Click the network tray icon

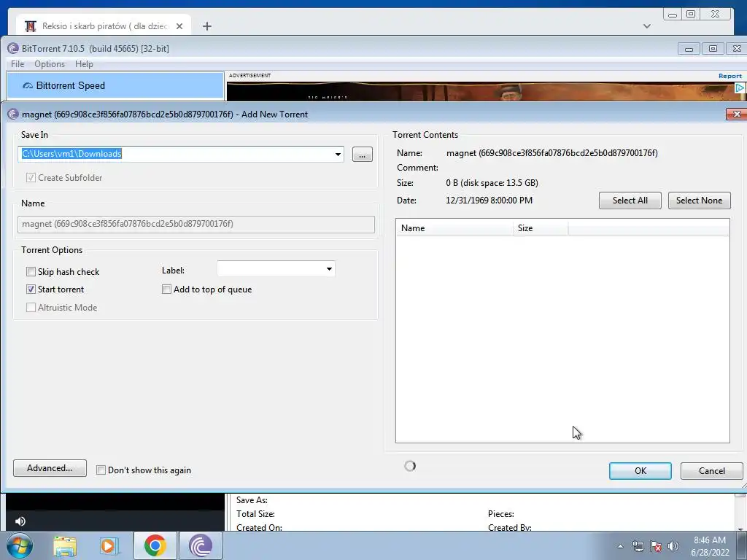[638, 546]
